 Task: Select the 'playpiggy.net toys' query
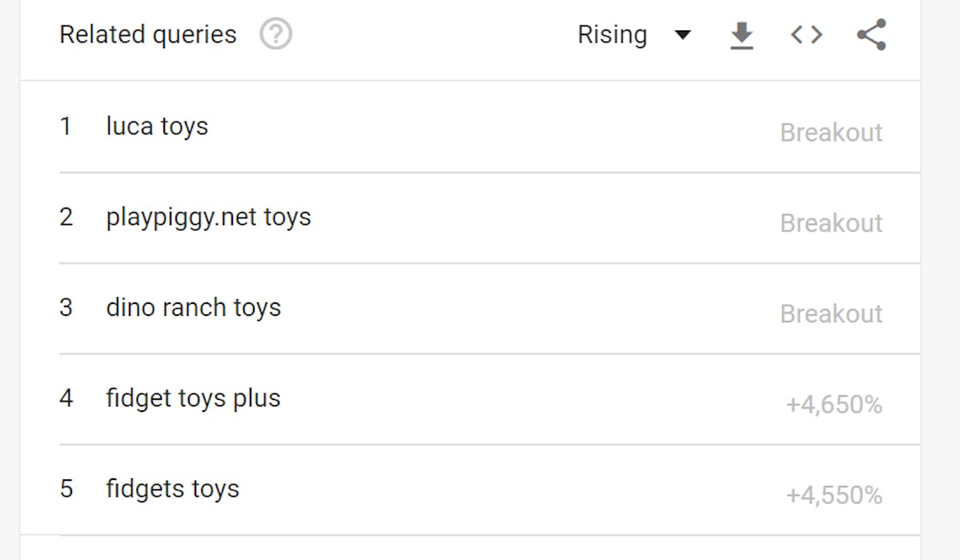coord(208,217)
